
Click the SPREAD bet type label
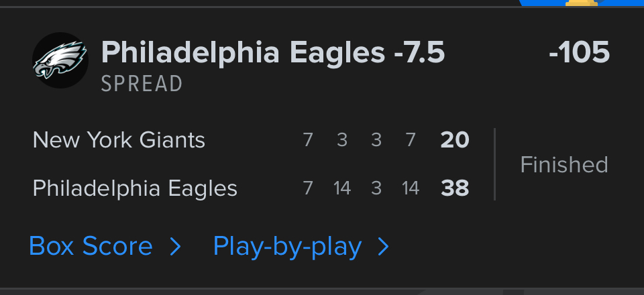click(x=142, y=84)
